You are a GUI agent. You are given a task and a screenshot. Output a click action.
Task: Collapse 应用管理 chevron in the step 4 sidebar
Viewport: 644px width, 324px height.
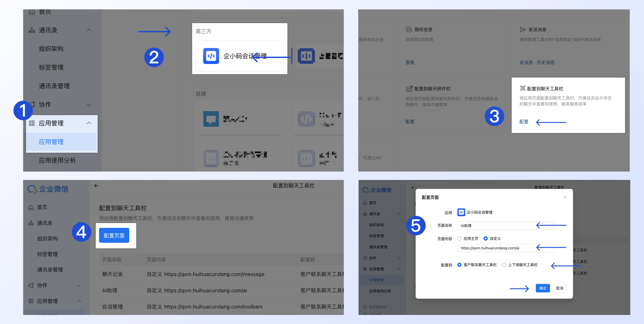click(79, 301)
